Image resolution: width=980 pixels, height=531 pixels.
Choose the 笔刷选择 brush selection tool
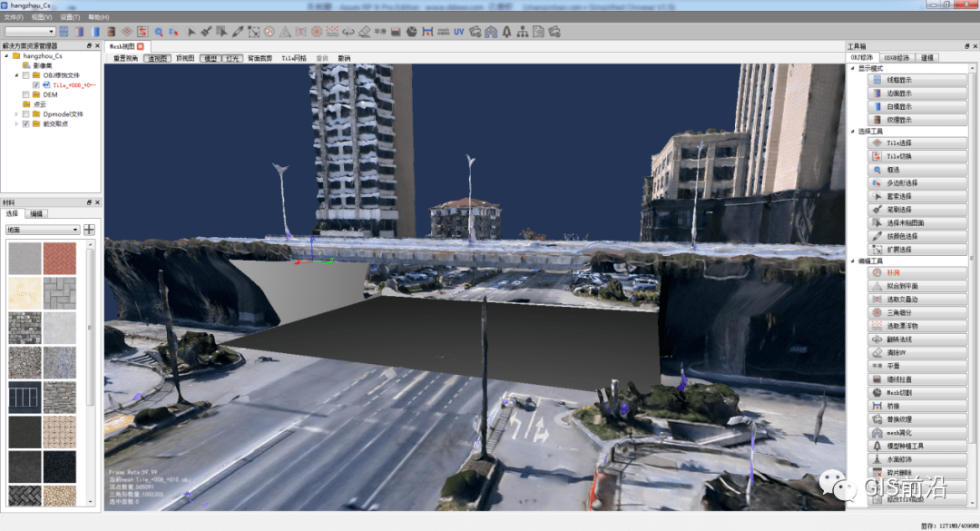(916, 210)
